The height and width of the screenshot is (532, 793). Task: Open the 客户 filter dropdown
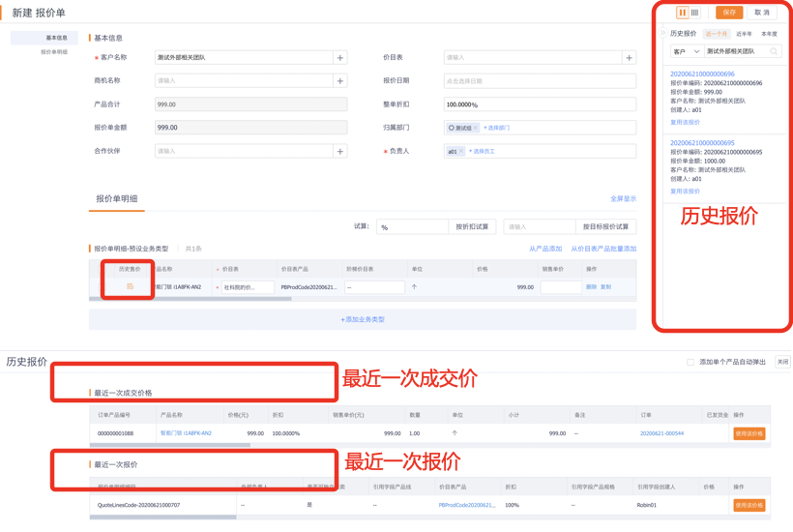(x=685, y=50)
